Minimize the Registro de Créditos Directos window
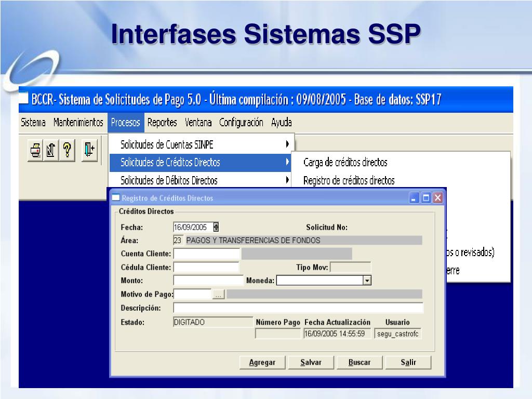 pos(414,198)
